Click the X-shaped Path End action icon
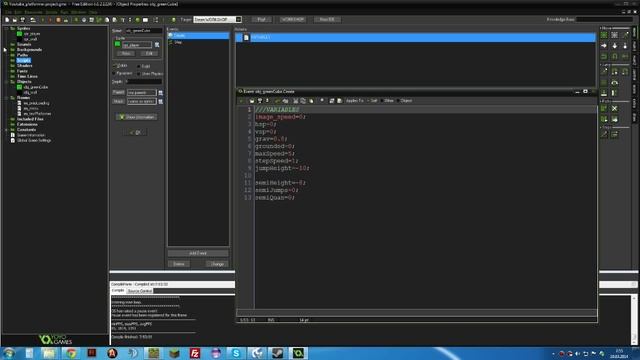 point(615,109)
